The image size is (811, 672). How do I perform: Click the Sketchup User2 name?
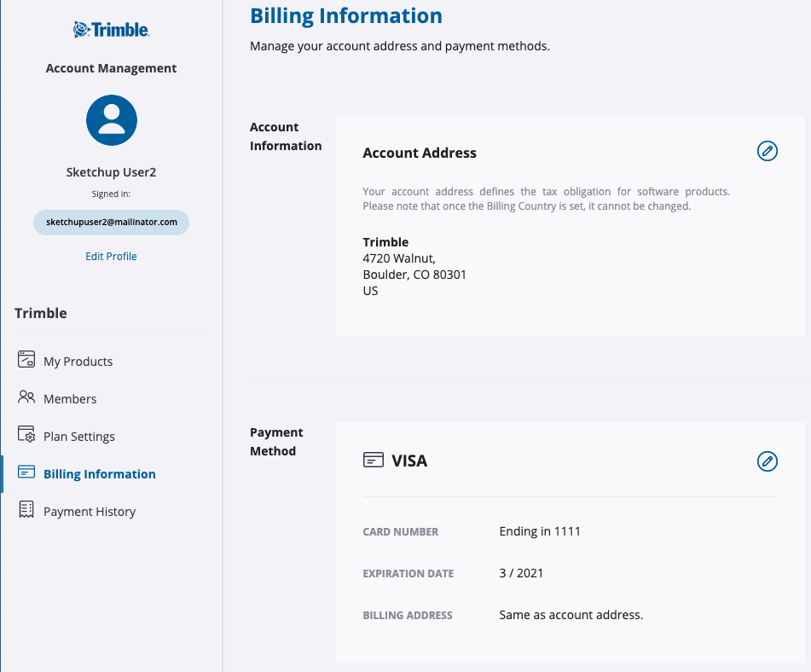pos(111,172)
